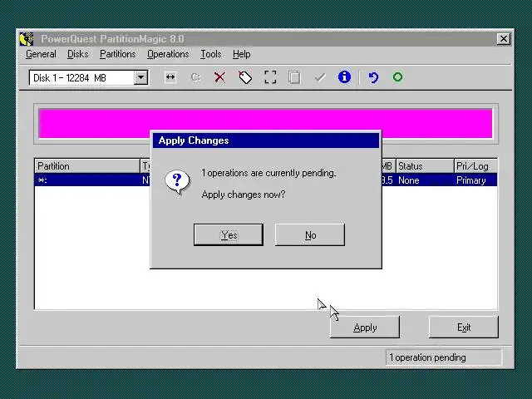This screenshot has height=399, width=532.
Task: Click the Status column header
Action: click(425, 166)
